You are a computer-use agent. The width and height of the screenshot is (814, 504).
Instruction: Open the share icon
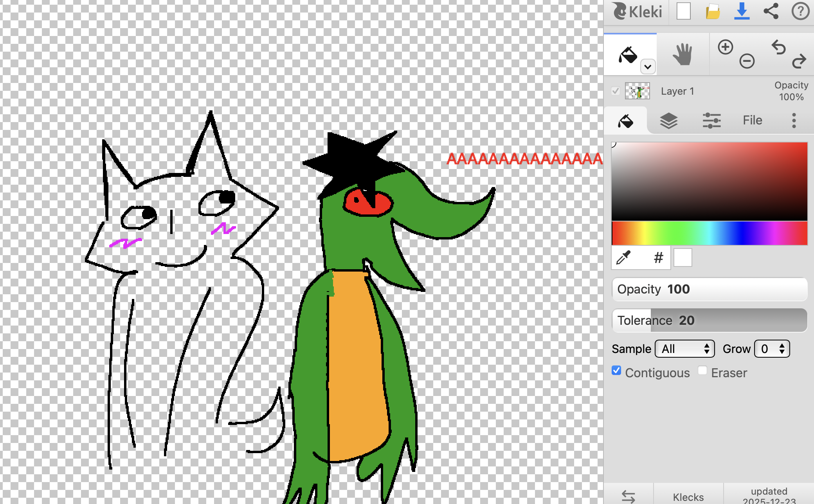pos(771,11)
